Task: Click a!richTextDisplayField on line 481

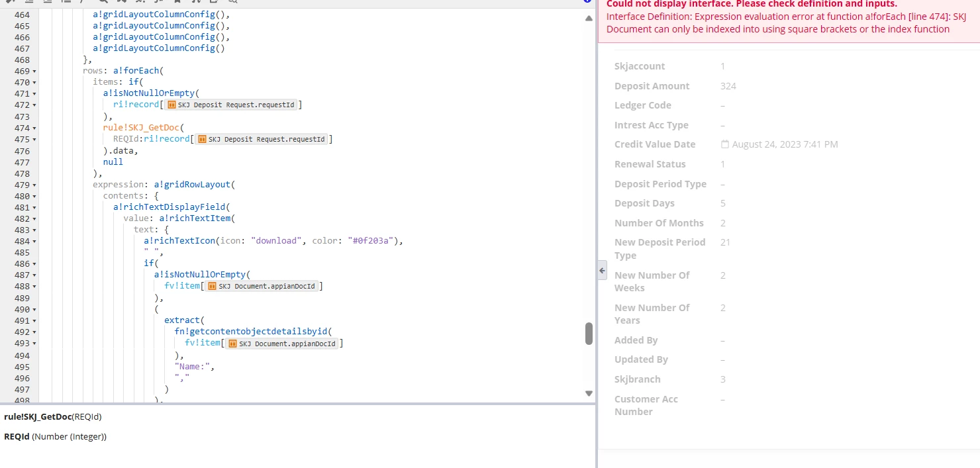Action: tap(169, 207)
